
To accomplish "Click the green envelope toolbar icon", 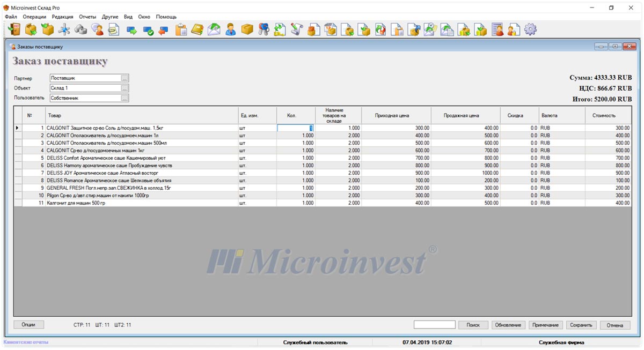I will (x=214, y=29).
